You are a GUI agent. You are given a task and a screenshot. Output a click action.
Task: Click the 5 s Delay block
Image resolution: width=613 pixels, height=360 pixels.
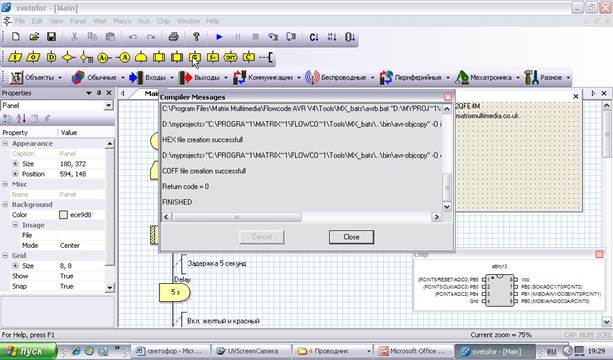point(174,292)
